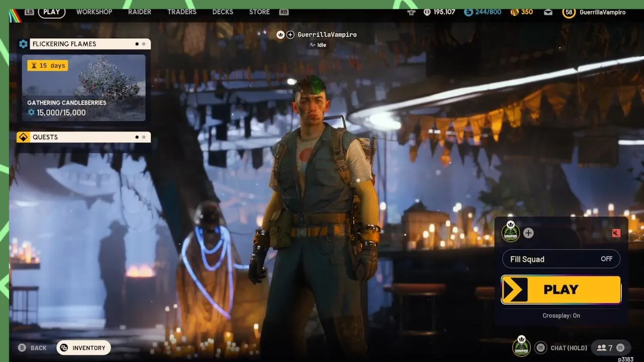Click plus icon beside GuerrillaVampiro nameplate
Screen dimensions: 644x362
[290, 35]
